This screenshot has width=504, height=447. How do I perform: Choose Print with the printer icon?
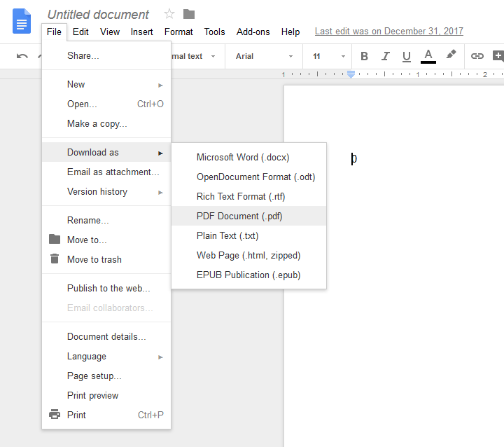tap(106, 415)
